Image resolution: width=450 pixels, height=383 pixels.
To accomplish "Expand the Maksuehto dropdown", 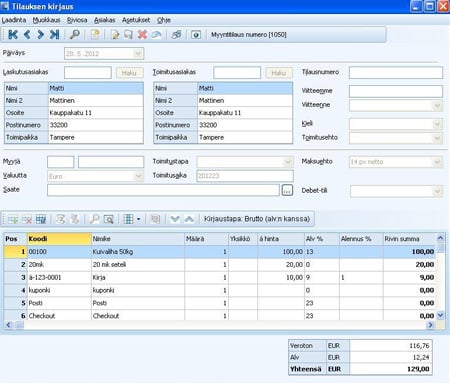I will click(437, 162).
